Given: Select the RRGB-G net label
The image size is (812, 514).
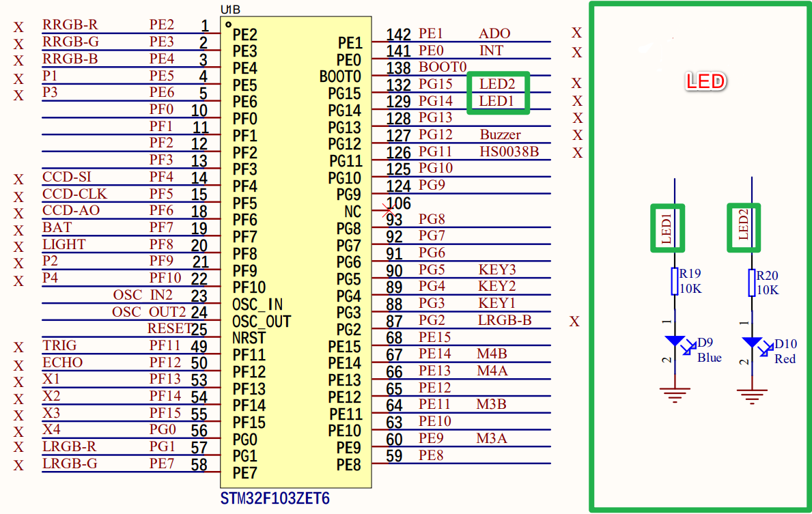Looking at the screenshot, I should 70,42.
